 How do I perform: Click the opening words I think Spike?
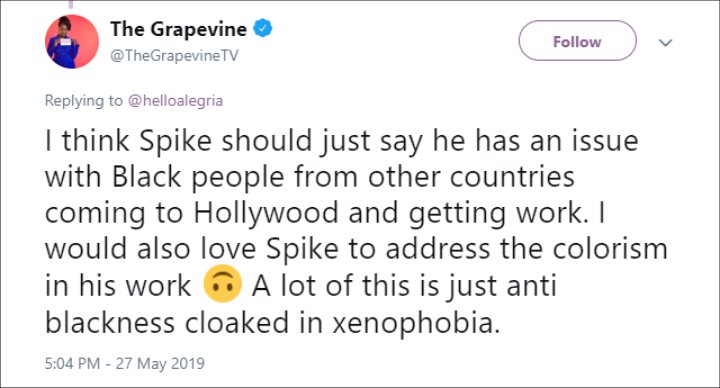[x=128, y=141]
